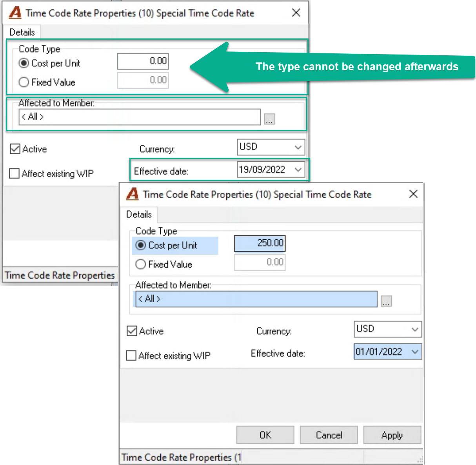Viewport: 476px width, 465px height.
Task: Close the front Time Code Rate Properties window
Action: click(413, 194)
